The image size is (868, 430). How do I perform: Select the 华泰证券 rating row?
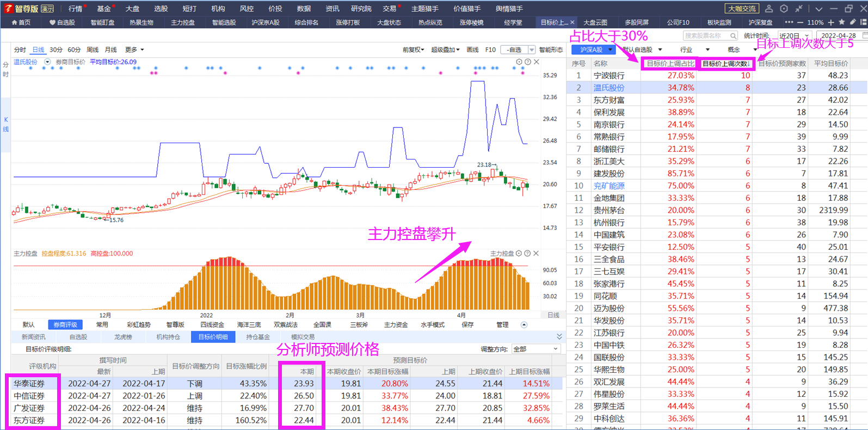pos(286,383)
